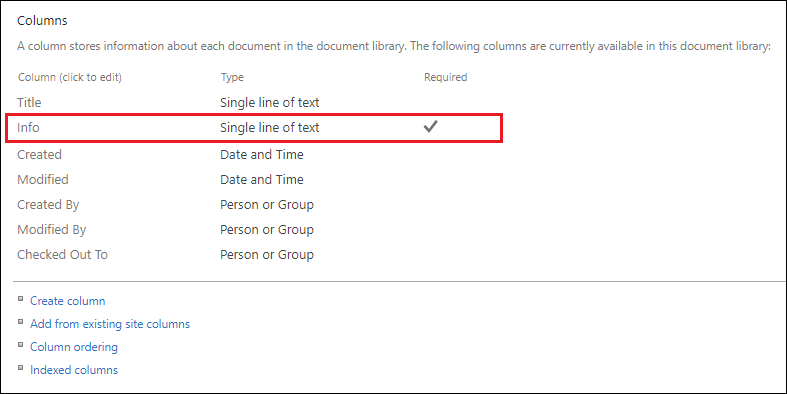Click bullet icon beside Add from existing
This screenshot has height=394, width=787.
pos(21,322)
